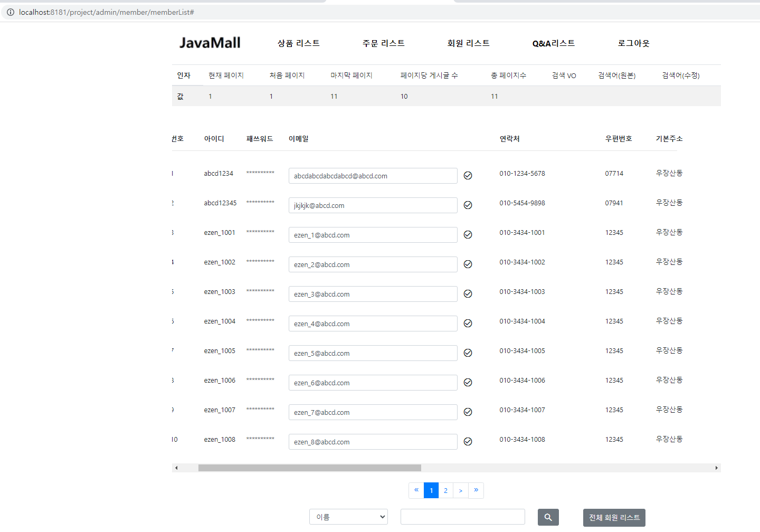Click the 연락처 column header
The image size is (760, 532).
coord(510,139)
